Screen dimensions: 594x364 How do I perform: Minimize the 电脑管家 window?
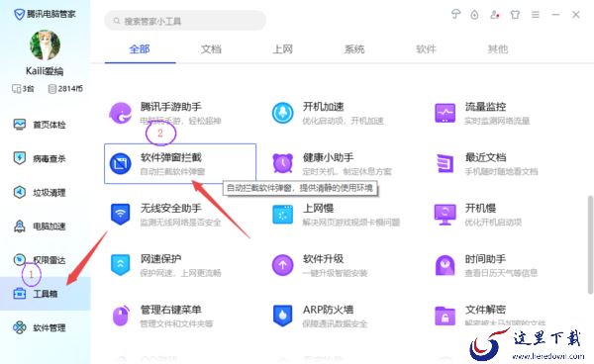click(555, 15)
